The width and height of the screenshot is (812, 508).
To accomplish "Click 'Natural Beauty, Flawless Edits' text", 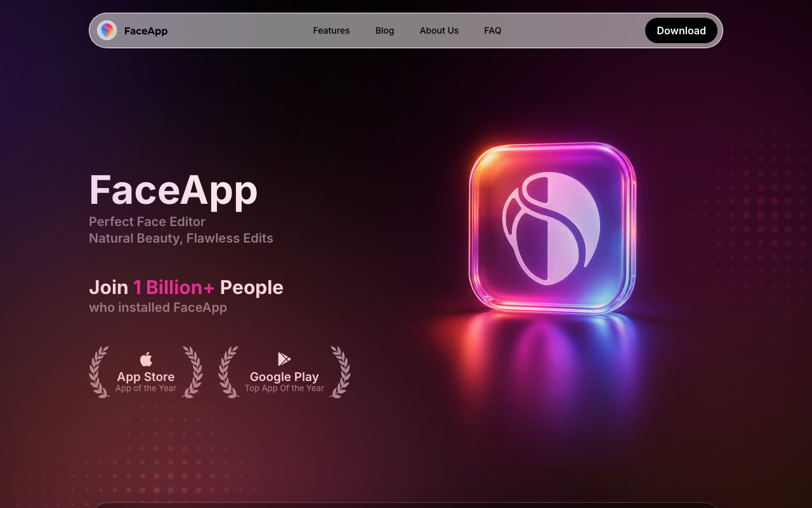I will tap(181, 238).
